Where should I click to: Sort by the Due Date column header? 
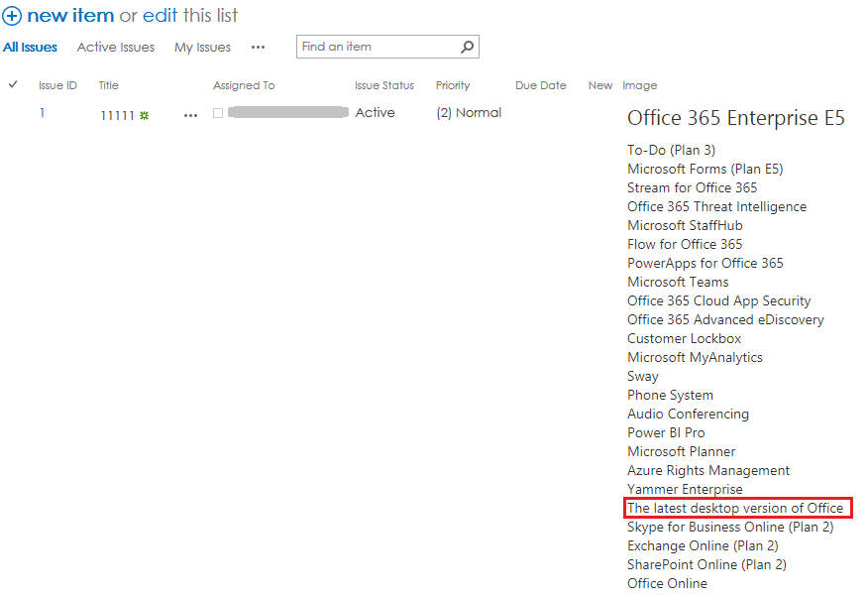click(x=541, y=85)
